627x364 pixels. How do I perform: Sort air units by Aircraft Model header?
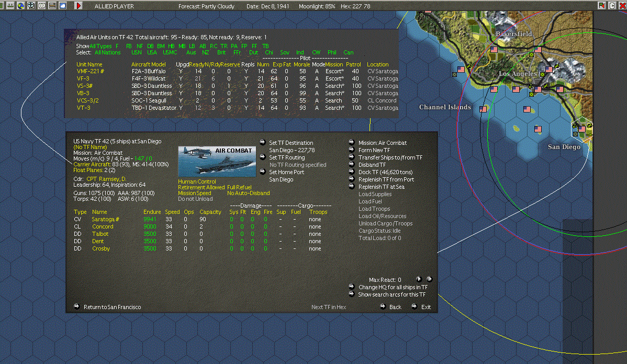coord(148,64)
